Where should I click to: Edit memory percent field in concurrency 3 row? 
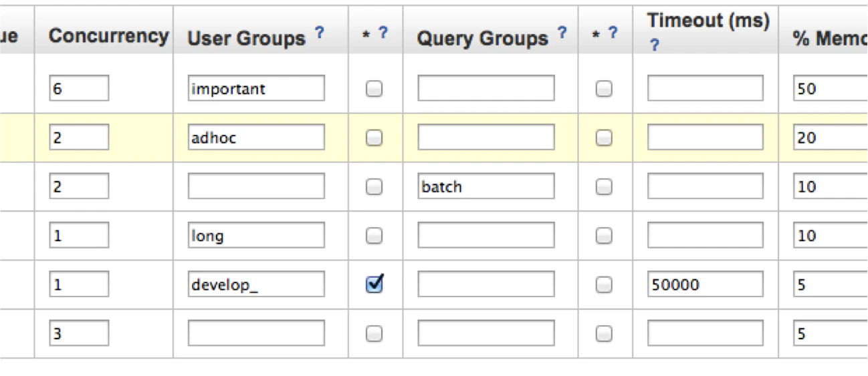tap(831, 333)
